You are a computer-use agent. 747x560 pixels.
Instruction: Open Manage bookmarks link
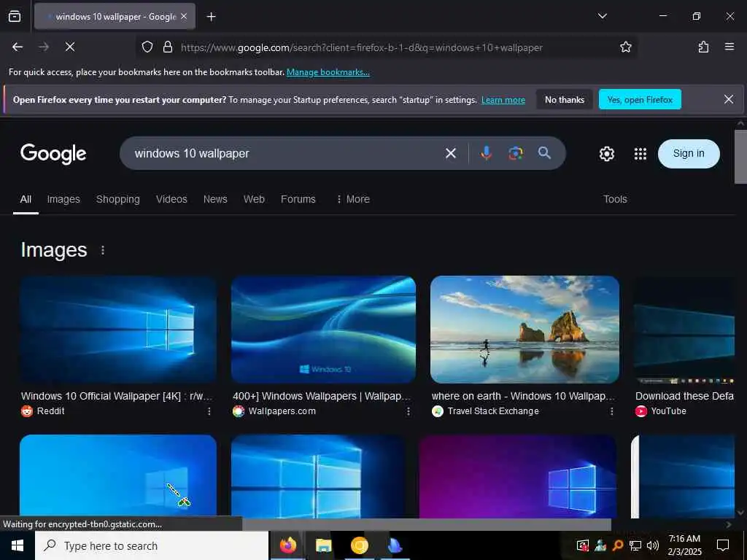point(328,72)
